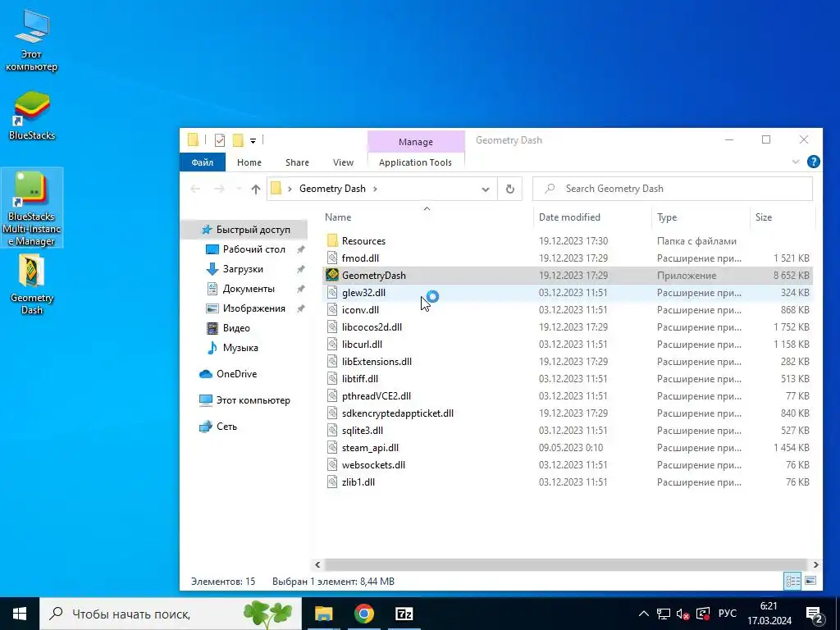Open 7-Zip from the taskbar
Viewport: 840px width, 630px height.
click(x=404, y=614)
